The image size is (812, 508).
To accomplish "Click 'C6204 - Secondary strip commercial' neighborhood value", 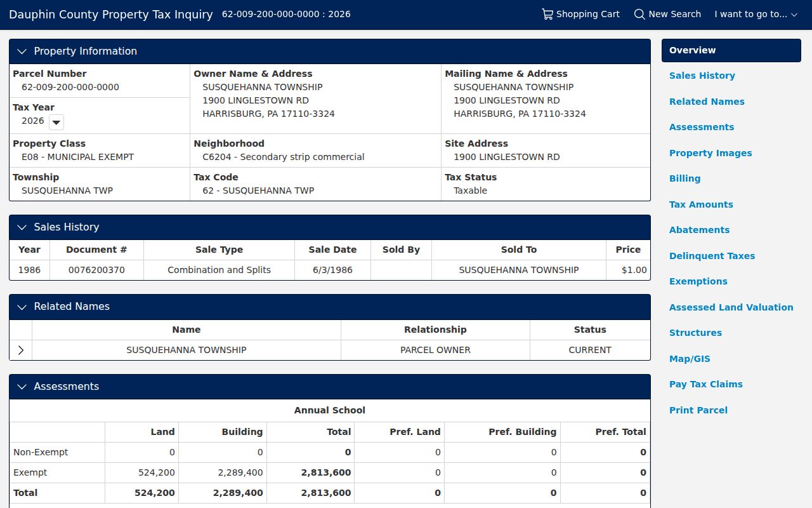I will coord(284,157).
